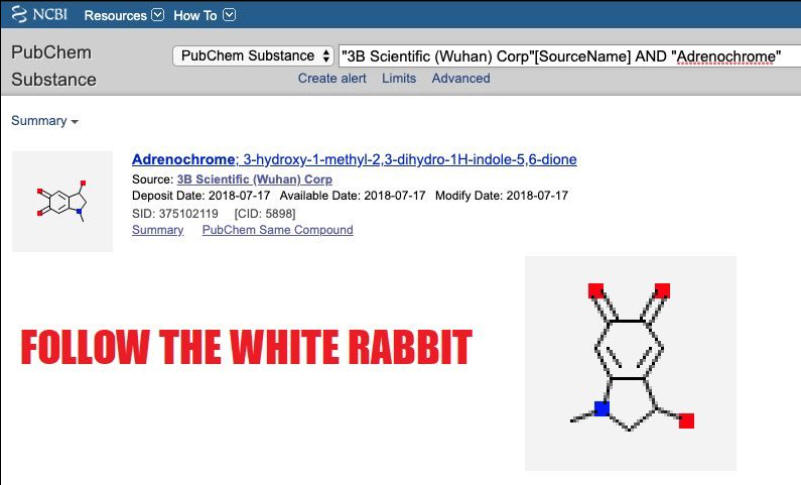Click the PubChem Substance page heading
Image resolution: width=801 pixels, height=485 pixels.
(x=54, y=66)
